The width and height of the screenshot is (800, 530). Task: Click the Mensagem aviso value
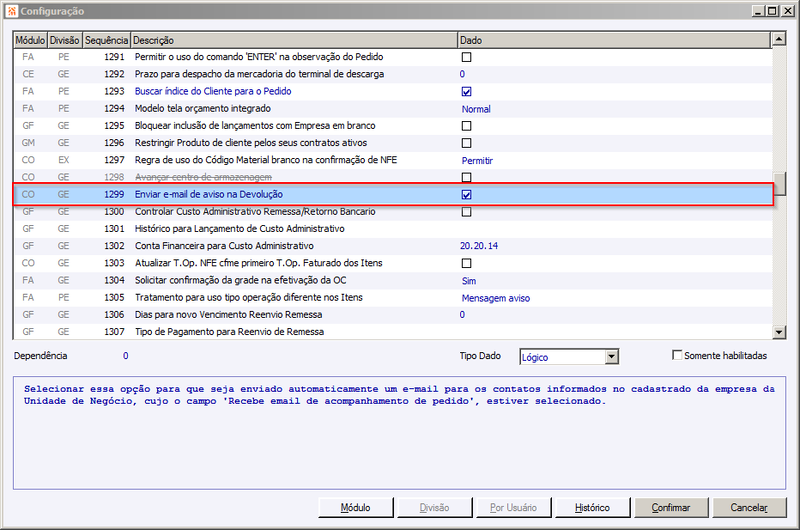[495, 298]
